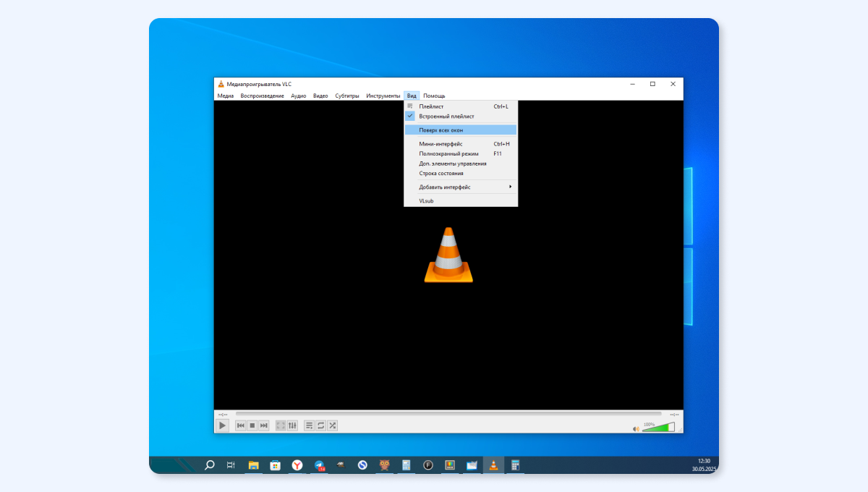This screenshot has width=868, height=492.
Task: Open black circle F app on taskbar
Action: click(428, 465)
